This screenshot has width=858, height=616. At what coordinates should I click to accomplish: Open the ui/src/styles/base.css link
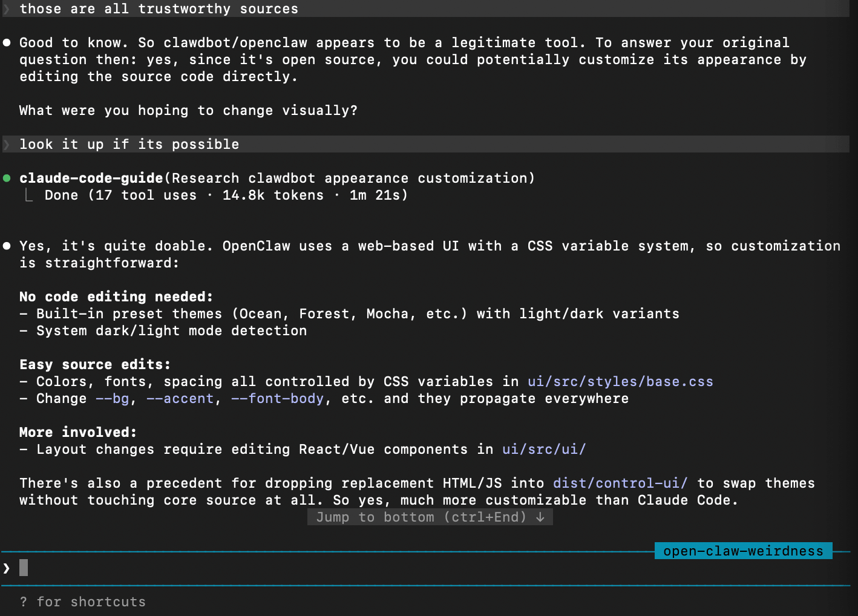coord(620,381)
